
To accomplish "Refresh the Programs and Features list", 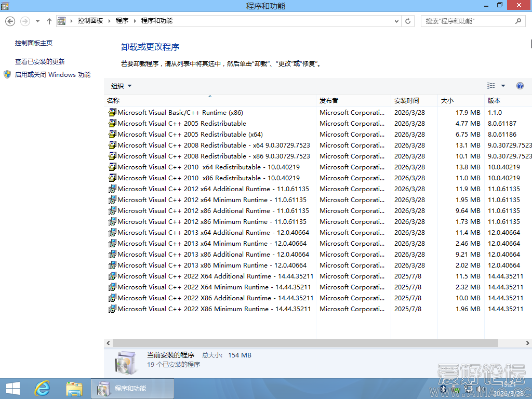I will coord(408,21).
